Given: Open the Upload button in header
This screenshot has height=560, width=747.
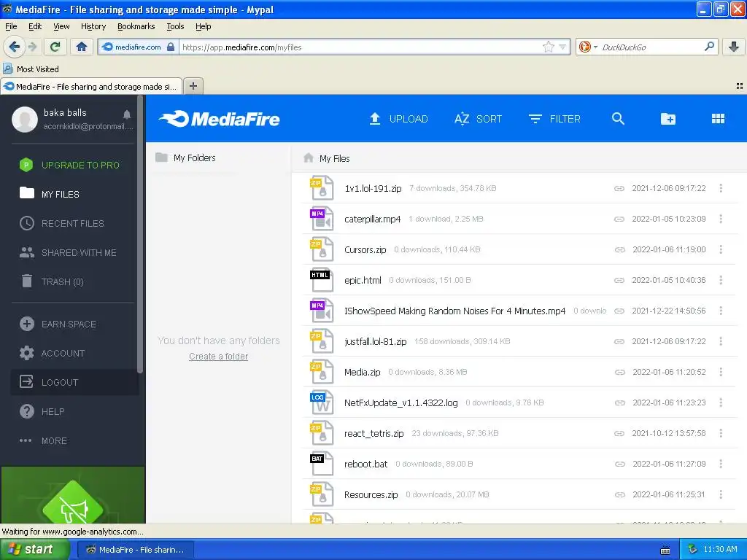Looking at the screenshot, I should (x=399, y=119).
